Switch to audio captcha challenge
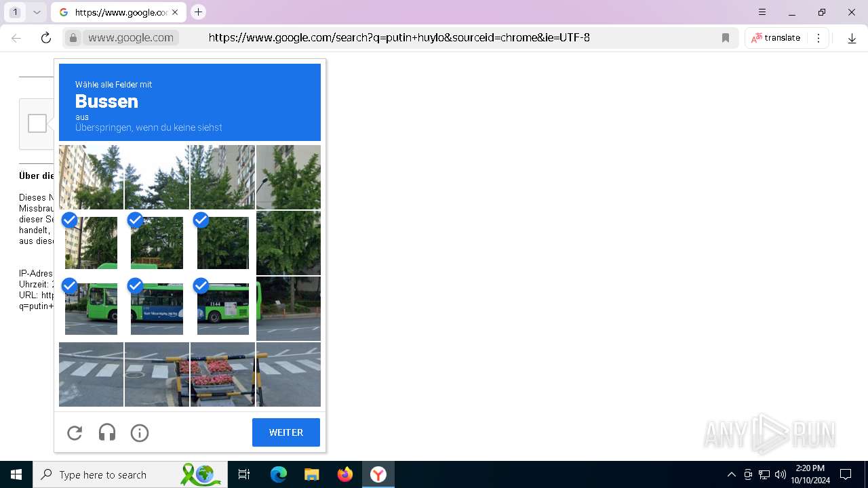This screenshot has width=868, height=488. 107,432
